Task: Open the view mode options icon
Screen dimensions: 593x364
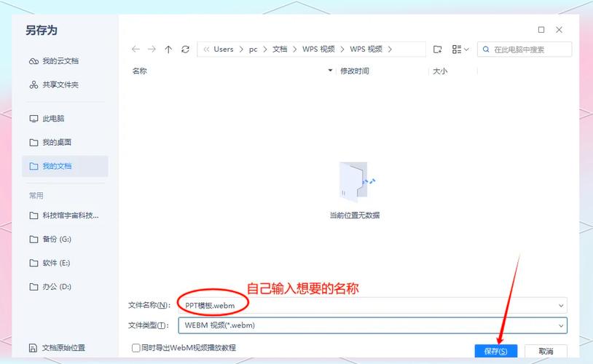Action: tap(460, 49)
